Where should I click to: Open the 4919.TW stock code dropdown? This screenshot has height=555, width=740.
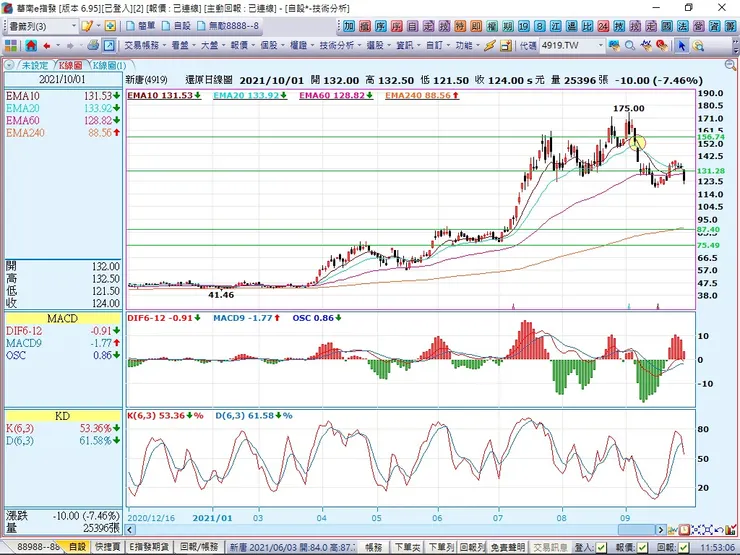601,46
